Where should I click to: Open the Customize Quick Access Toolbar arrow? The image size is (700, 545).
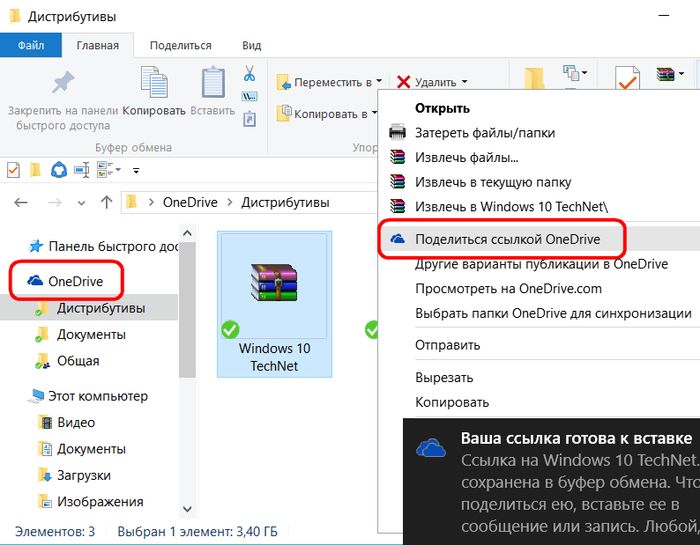coord(136,171)
